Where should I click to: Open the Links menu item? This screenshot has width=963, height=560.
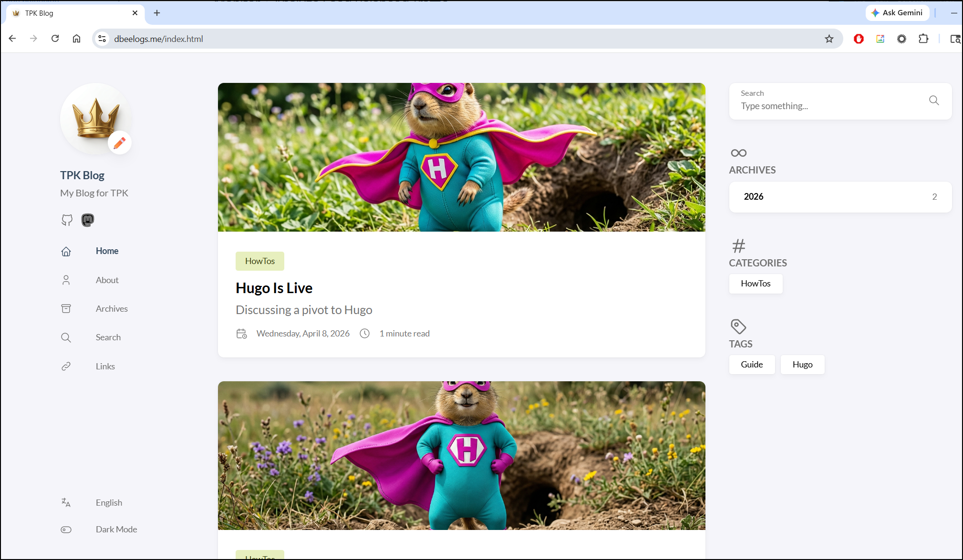click(x=105, y=367)
